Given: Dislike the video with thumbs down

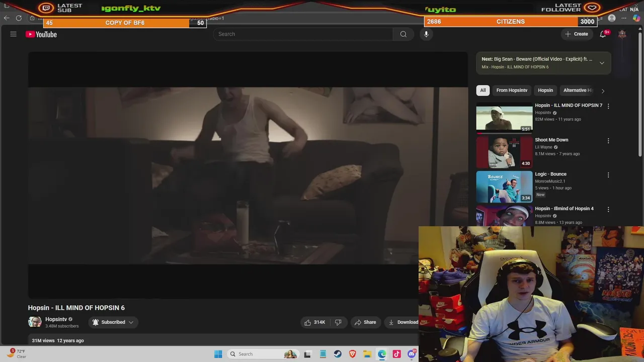Looking at the screenshot, I should [338, 322].
